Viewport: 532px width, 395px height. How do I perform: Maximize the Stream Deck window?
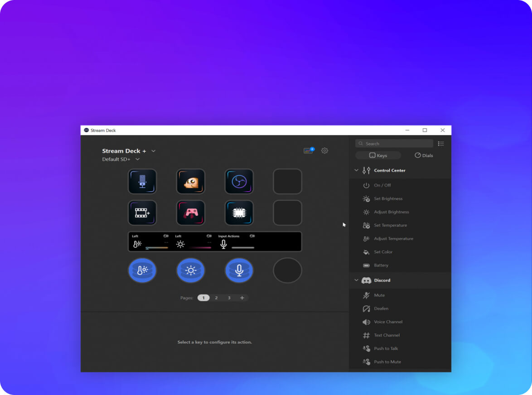[x=425, y=130]
